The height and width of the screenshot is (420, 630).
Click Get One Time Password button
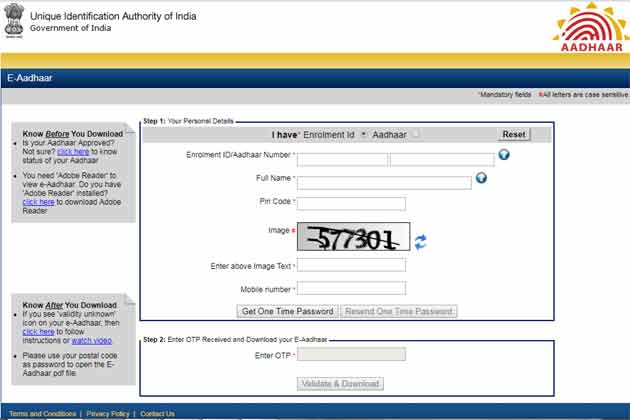[x=287, y=311]
